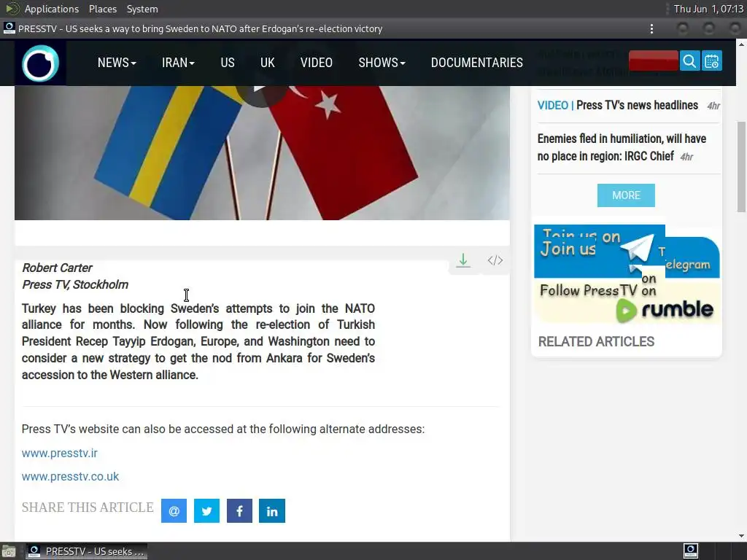Click the clock showing Thu Jun 1, 07:13
This screenshot has width=747, height=560.
pyautogui.click(x=708, y=9)
